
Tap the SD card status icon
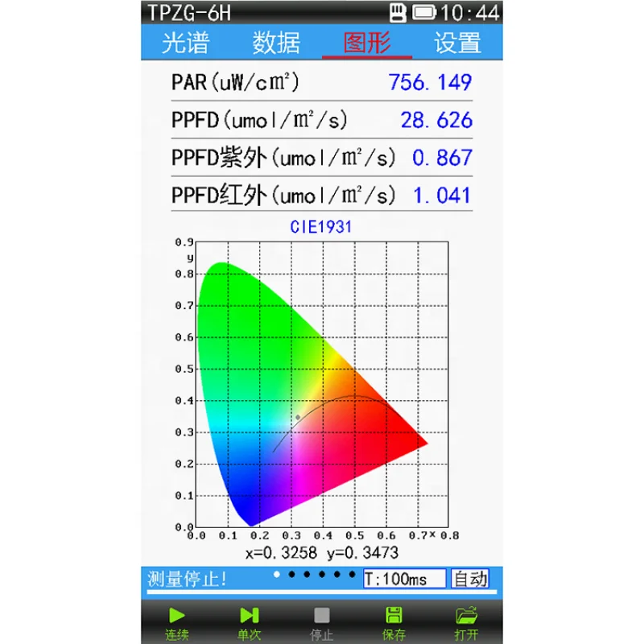pyautogui.click(x=398, y=13)
